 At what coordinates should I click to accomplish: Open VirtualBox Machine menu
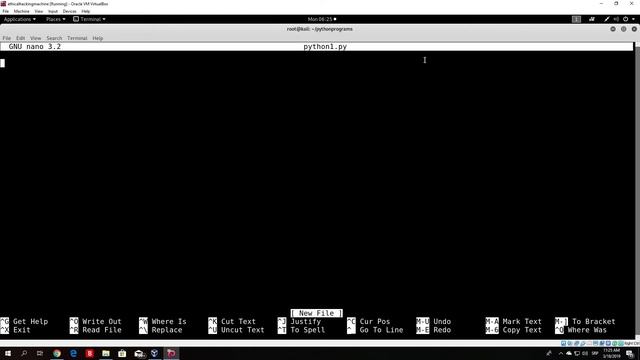click(x=21, y=11)
